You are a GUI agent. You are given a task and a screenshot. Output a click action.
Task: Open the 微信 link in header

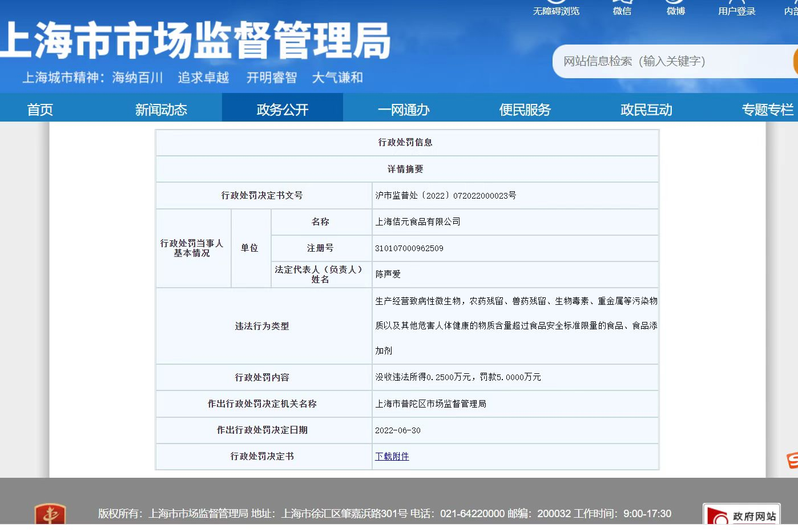[x=622, y=11]
